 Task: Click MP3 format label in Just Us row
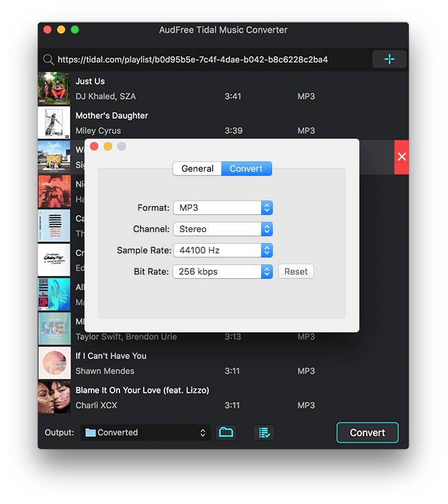pos(306,96)
